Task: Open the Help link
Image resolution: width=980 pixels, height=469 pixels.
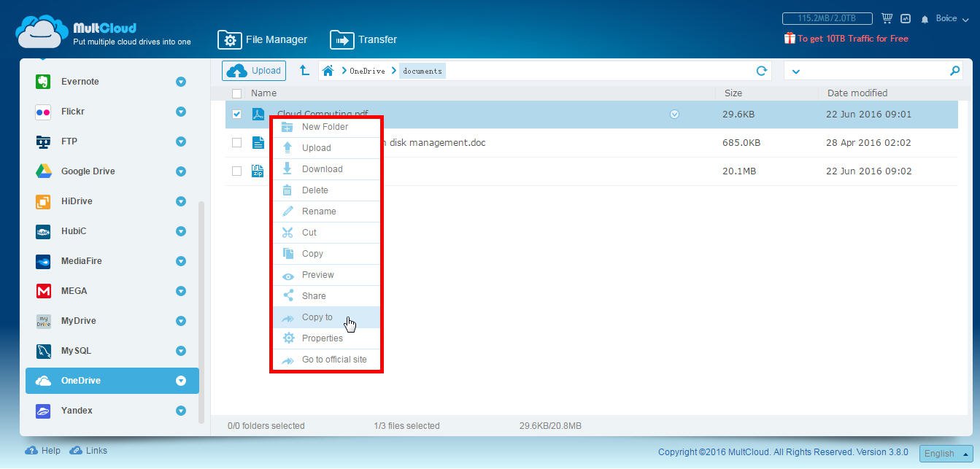Action: point(43,451)
